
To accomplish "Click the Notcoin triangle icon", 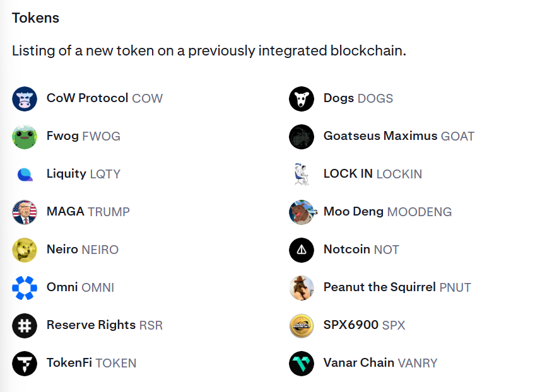I will coord(302,250).
